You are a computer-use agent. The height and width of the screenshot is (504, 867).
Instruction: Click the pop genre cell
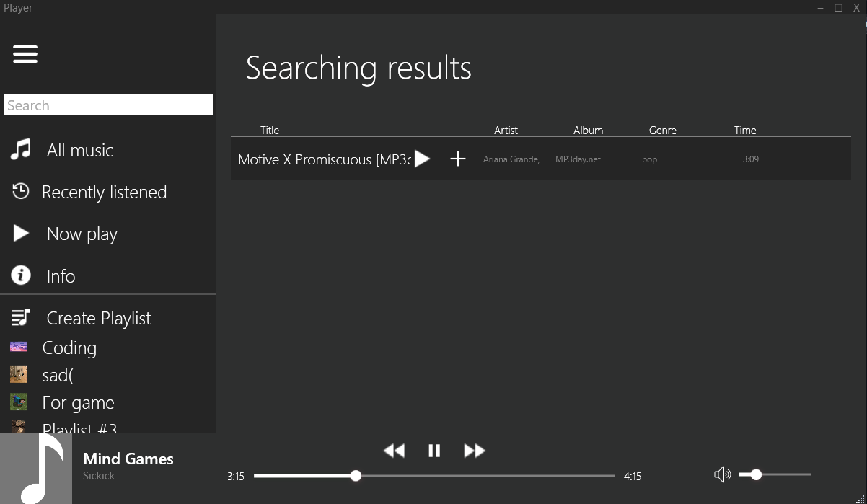pyautogui.click(x=649, y=159)
